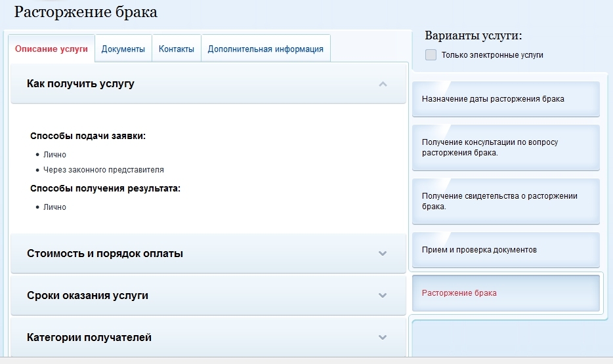Image resolution: width=613 pixels, height=364 pixels.
Task: Click the Сроки оказания услуги header
Action: click(x=208, y=295)
